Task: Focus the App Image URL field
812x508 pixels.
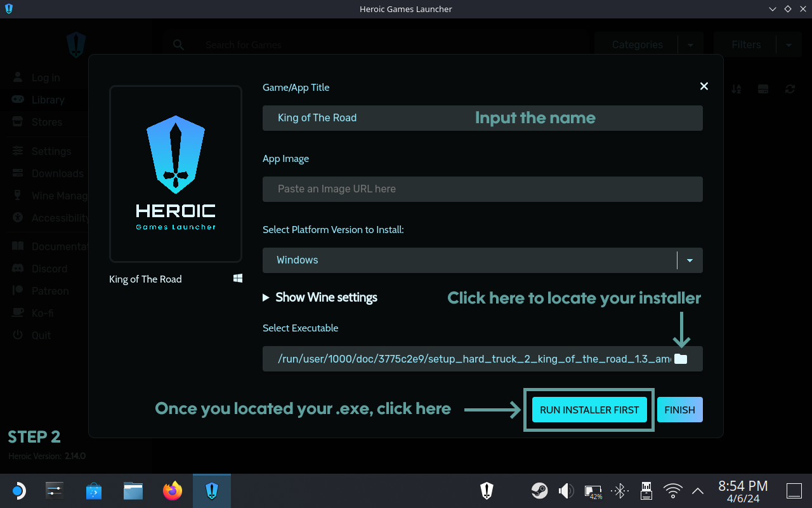Action: [x=482, y=189]
